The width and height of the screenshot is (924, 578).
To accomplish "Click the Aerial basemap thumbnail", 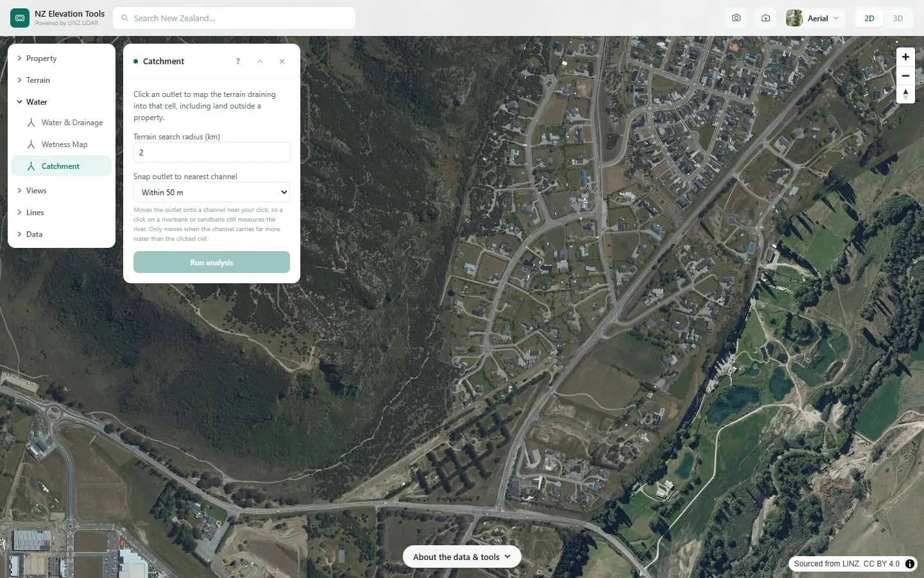I will [x=794, y=18].
